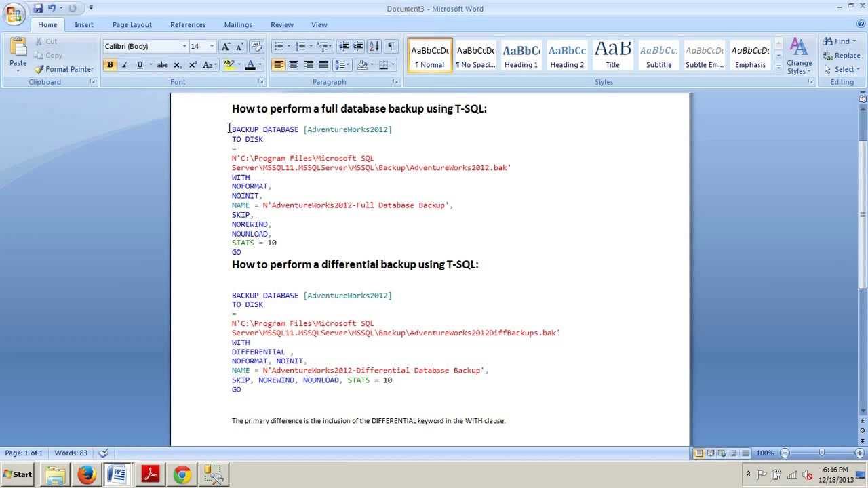The image size is (868, 488).
Task: Sort the selected text
Action: 374,47
